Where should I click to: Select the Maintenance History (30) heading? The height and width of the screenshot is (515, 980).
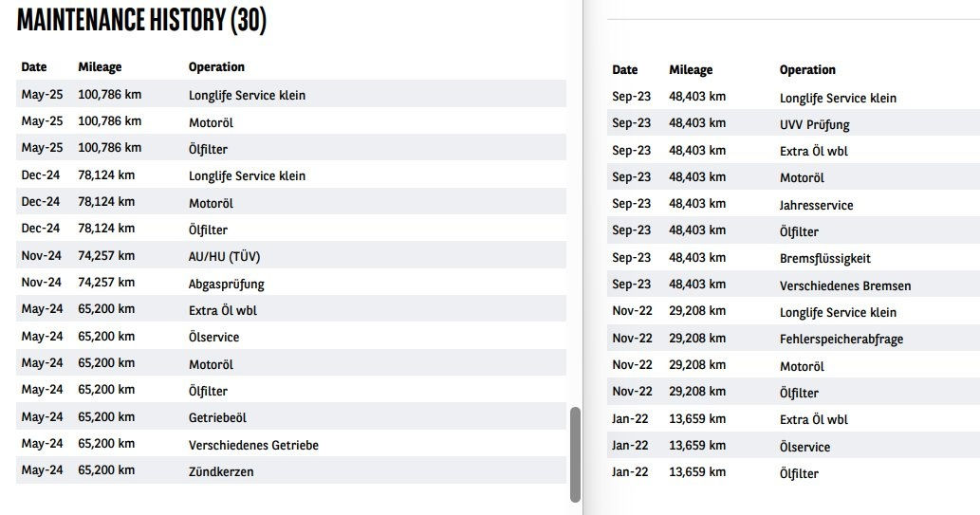[141, 20]
